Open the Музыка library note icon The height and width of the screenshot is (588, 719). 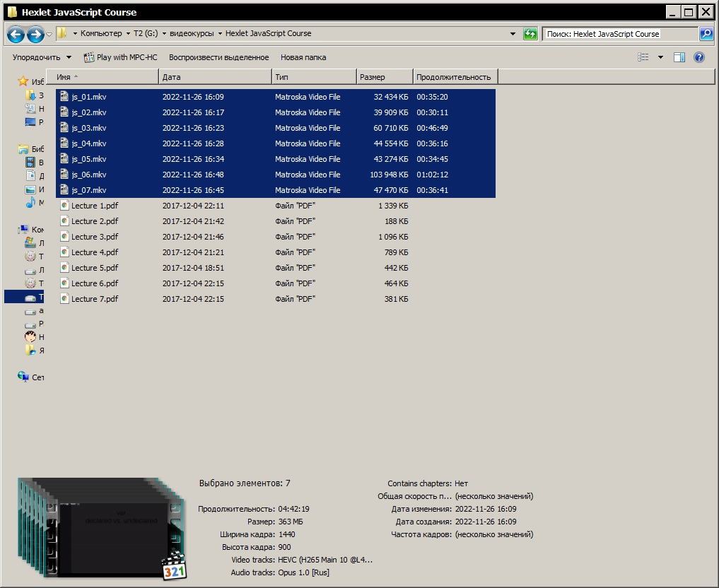30,203
